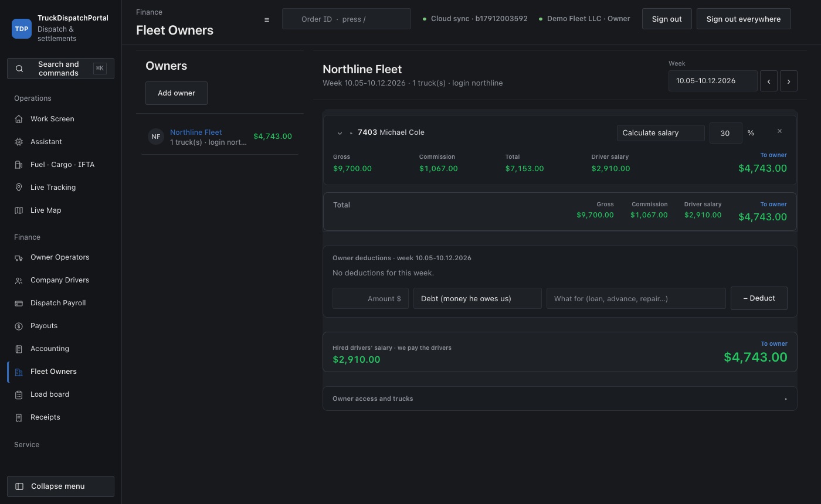Open the Accounting section
Viewport: 821px width, 504px height.
pos(60,349)
